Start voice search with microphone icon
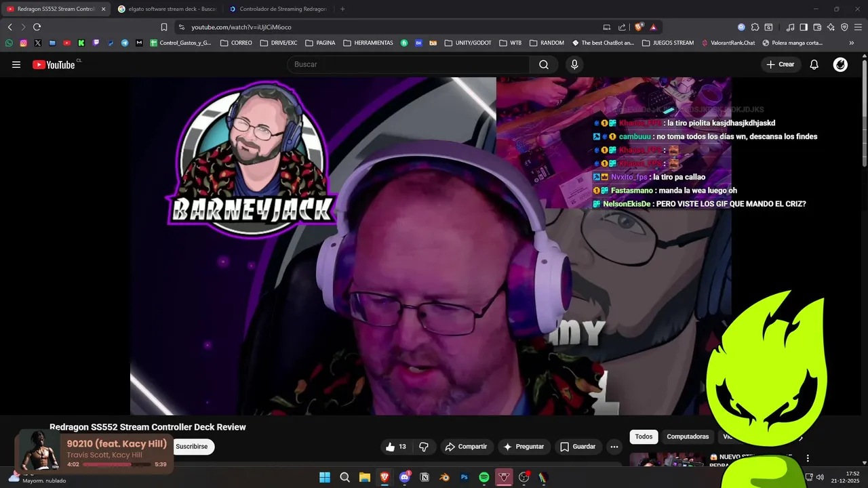Viewport: 868px width, 488px height. (x=574, y=64)
